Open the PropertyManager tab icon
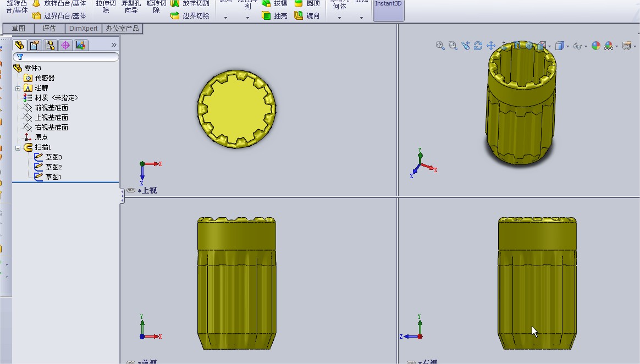The width and height of the screenshot is (640, 364). pyautogui.click(x=35, y=45)
